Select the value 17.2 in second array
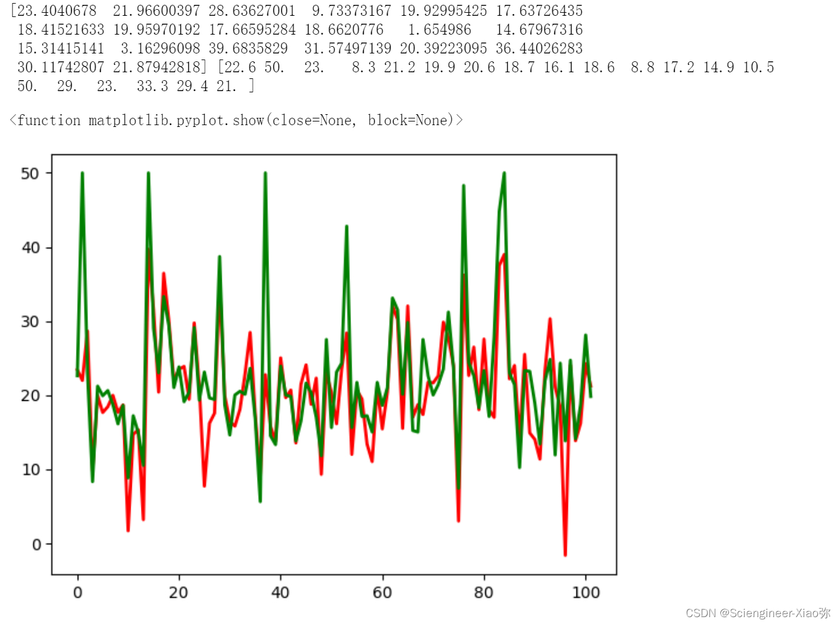 pyautogui.click(x=679, y=67)
